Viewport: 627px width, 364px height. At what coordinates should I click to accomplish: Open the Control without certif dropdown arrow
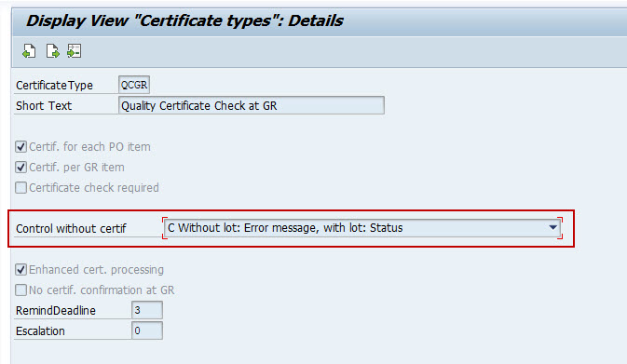tap(552, 228)
